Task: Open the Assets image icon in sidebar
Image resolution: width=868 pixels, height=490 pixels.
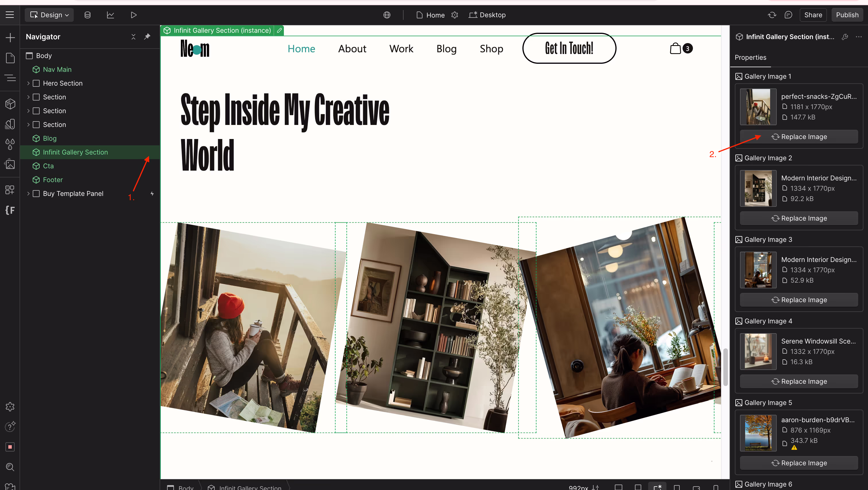Action: 10,164
